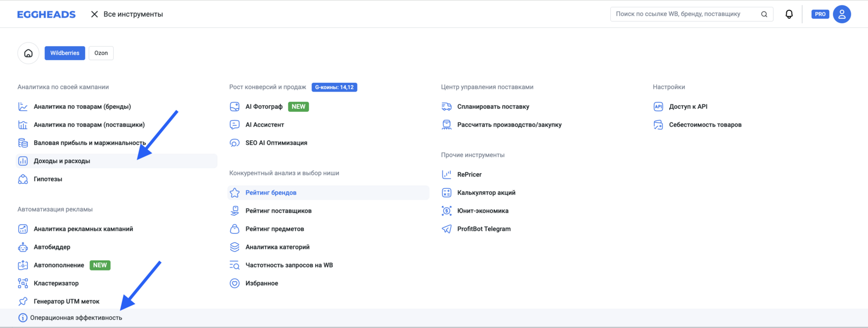Click the Все инструменты label

pyautogui.click(x=133, y=14)
